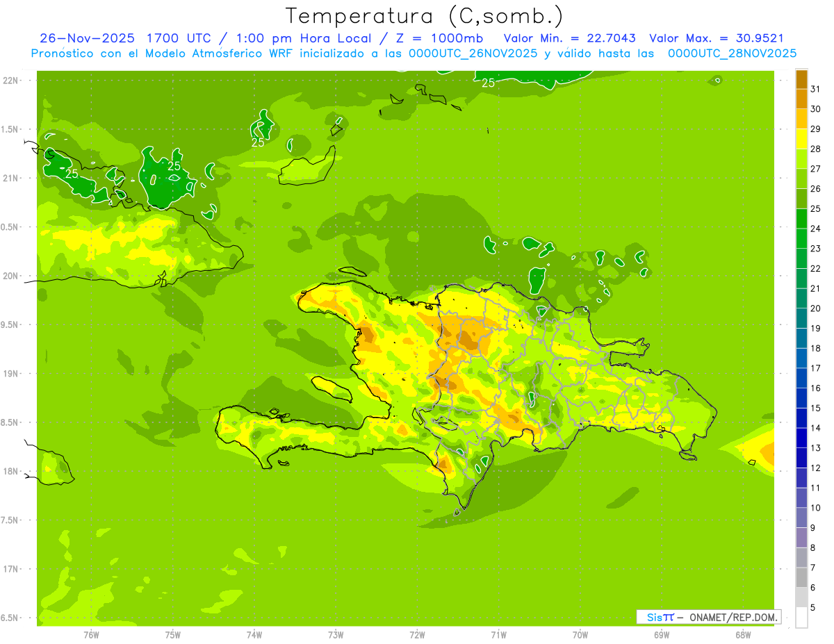Click the 'SisTT - ONAMET/REP.DOM.' credit box
This screenshot has height=644, width=834.
[x=708, y=617]
